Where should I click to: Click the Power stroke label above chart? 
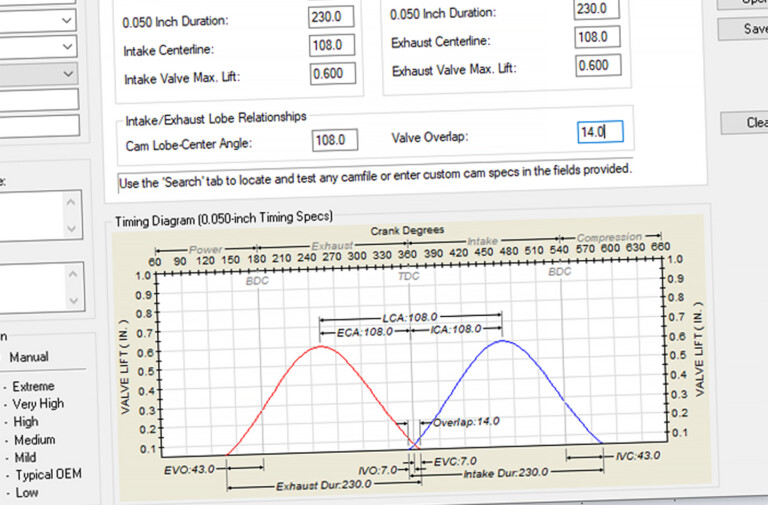(x=206, y=250)
